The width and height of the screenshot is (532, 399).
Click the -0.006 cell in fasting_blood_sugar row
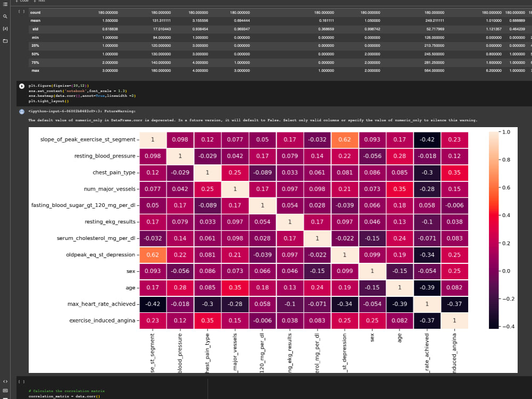click(454, 205)
